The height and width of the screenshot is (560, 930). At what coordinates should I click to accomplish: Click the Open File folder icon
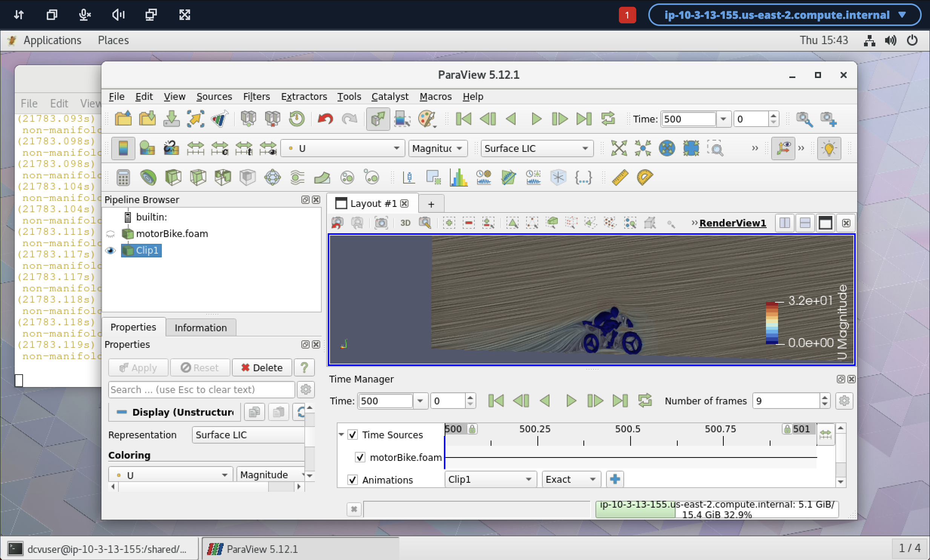tap(123, 119)
